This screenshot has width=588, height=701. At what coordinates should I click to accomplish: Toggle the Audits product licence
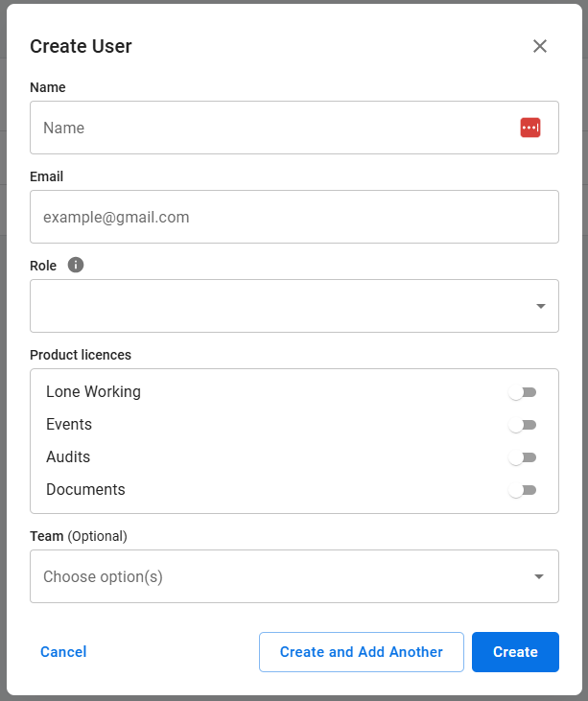click(x=522, y=457)
